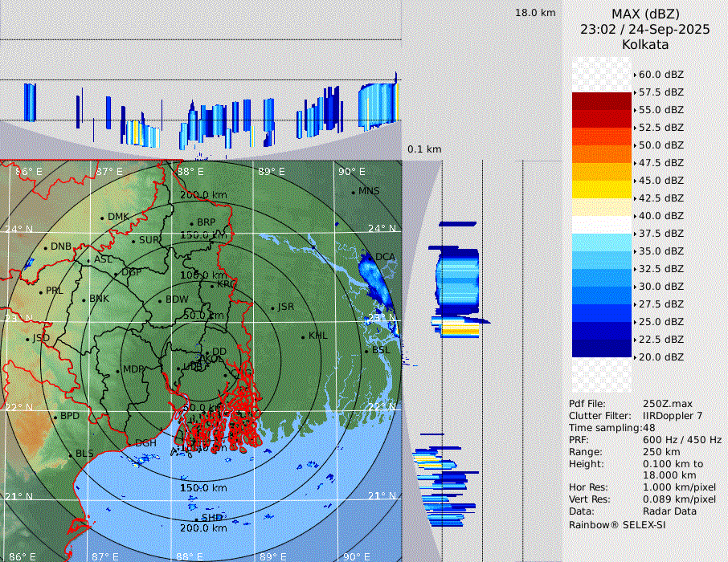The image size is (728, 562).
Task: Select the bright yellow legend swatch
Action: point(601,189)
